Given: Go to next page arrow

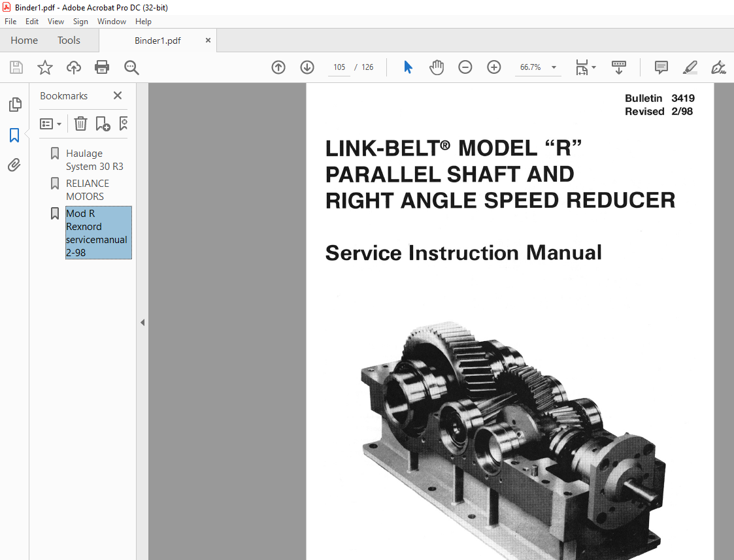Looking at the screenshot, I should tap(307, 67).
